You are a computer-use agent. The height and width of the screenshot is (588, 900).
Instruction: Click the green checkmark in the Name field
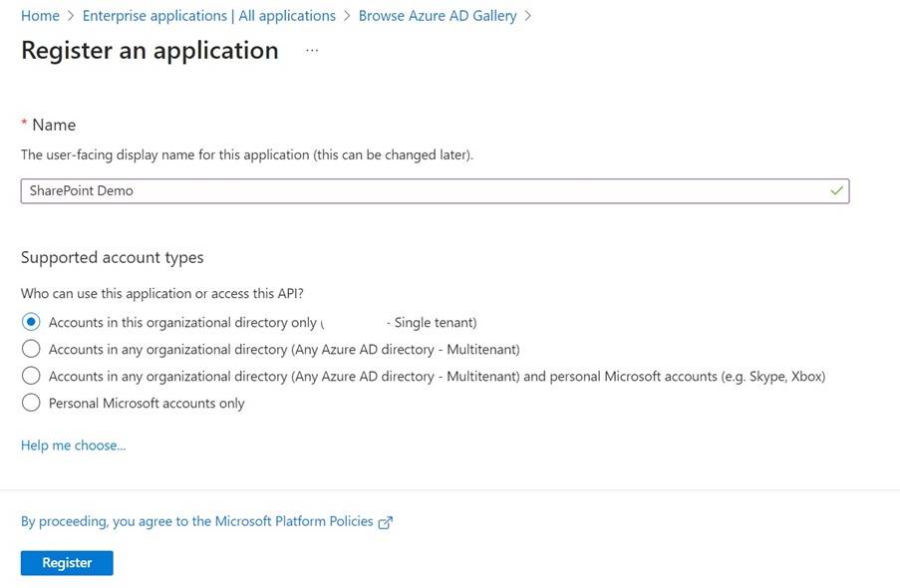[836, 190]
